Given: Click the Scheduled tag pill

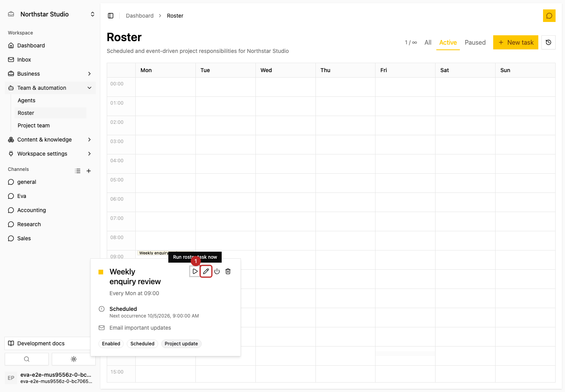Looking at the screenshot, I should [x=142, y=344].
